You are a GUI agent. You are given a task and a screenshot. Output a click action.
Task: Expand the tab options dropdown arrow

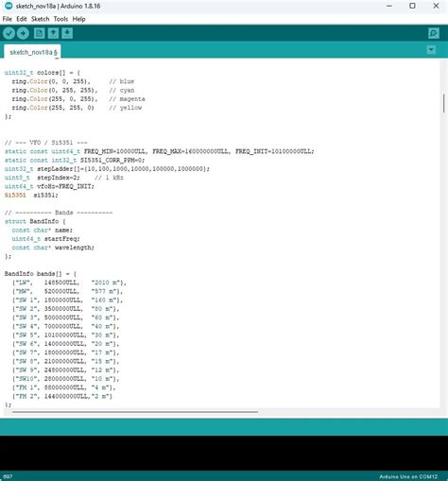(431, 50)
